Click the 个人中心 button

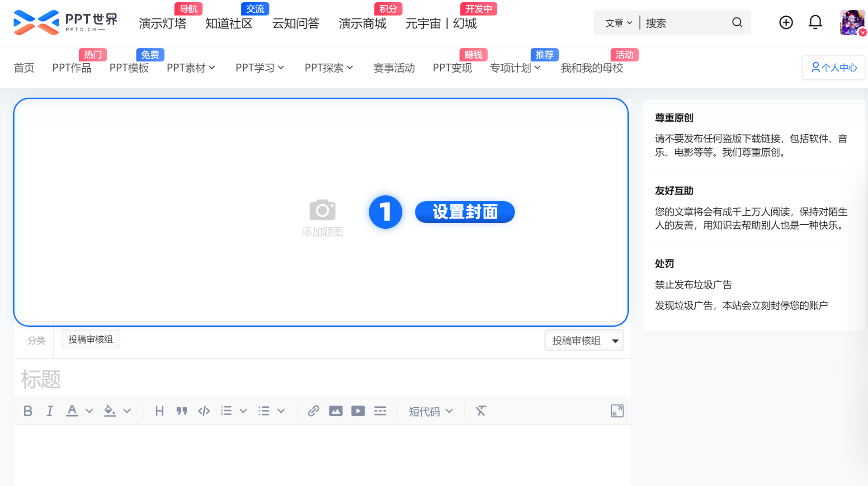pyautogui.click(x=834, y=67)
